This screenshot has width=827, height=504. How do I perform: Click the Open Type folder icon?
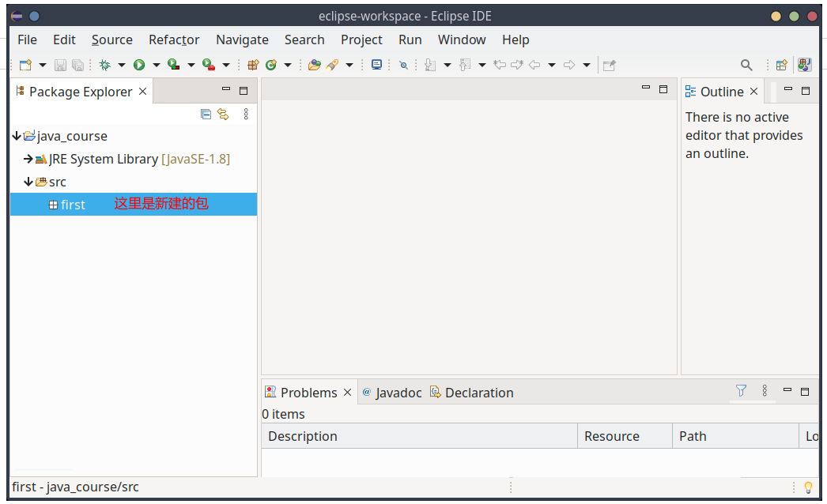(x=315, y=66)
